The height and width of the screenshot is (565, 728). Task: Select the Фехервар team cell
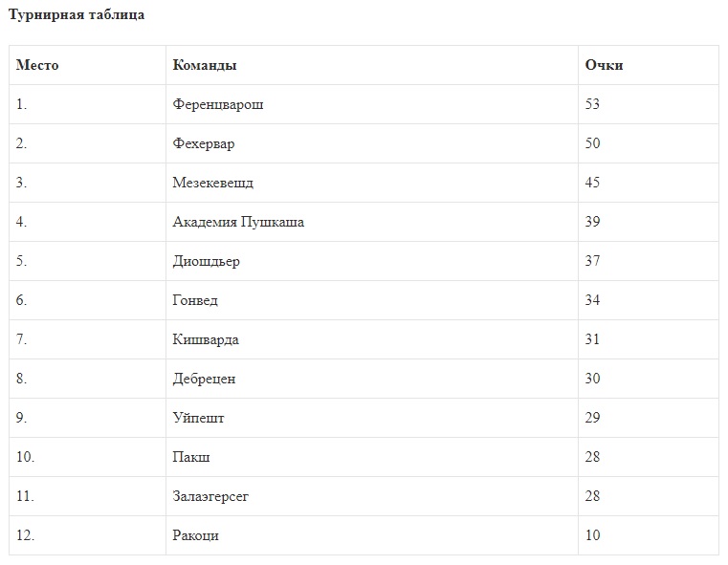pos(204,143)
